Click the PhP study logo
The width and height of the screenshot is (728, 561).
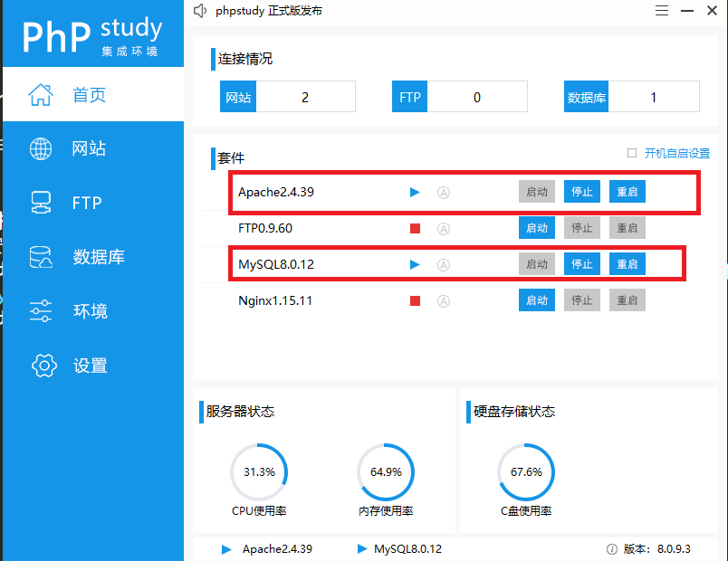pyautogui.click(x=92, y=35)
